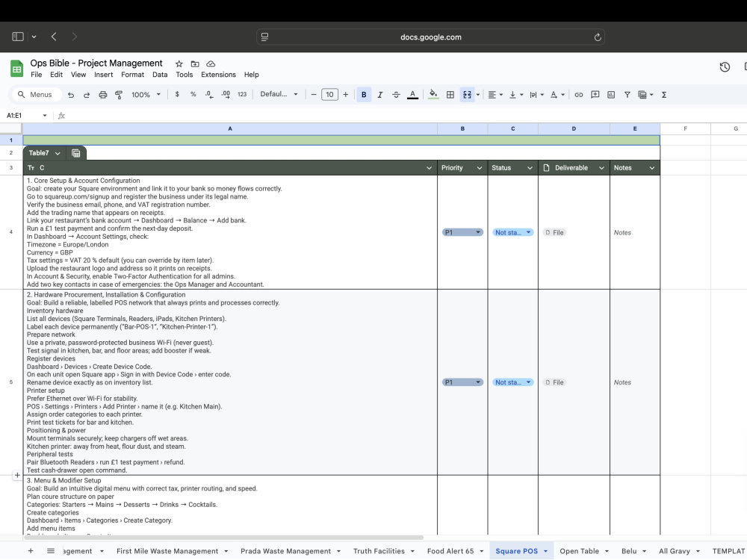Click the undo arrow icon
This screenshot has width=747, height=560.
point(71,95)
